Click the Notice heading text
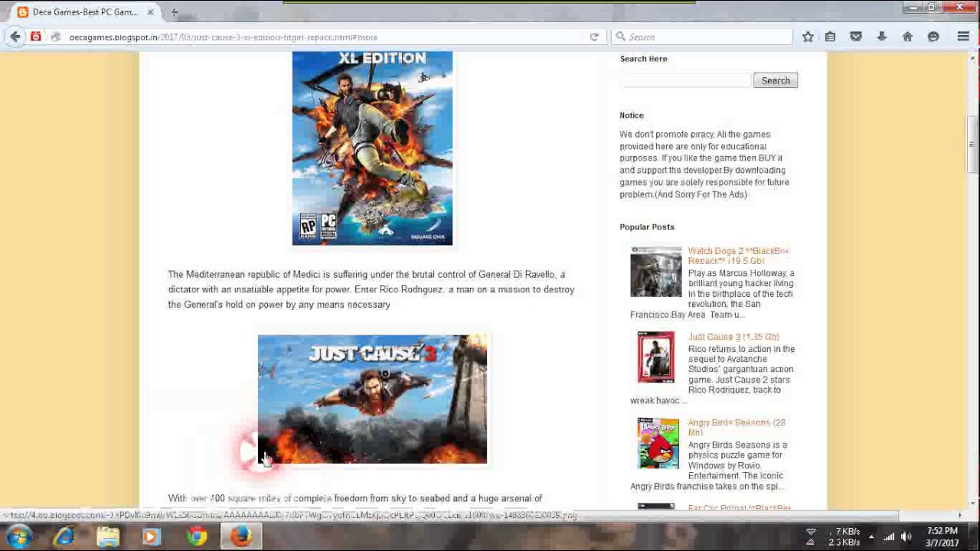The width and height of the screenshot is (980, 551). pos(632,115)
